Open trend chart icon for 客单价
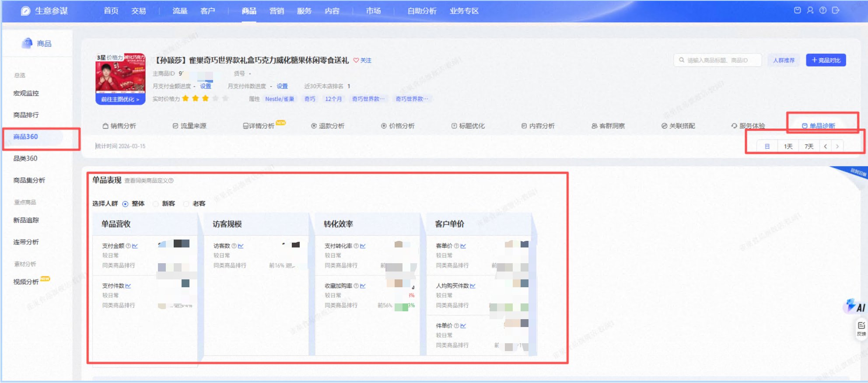 click(463, 246)
